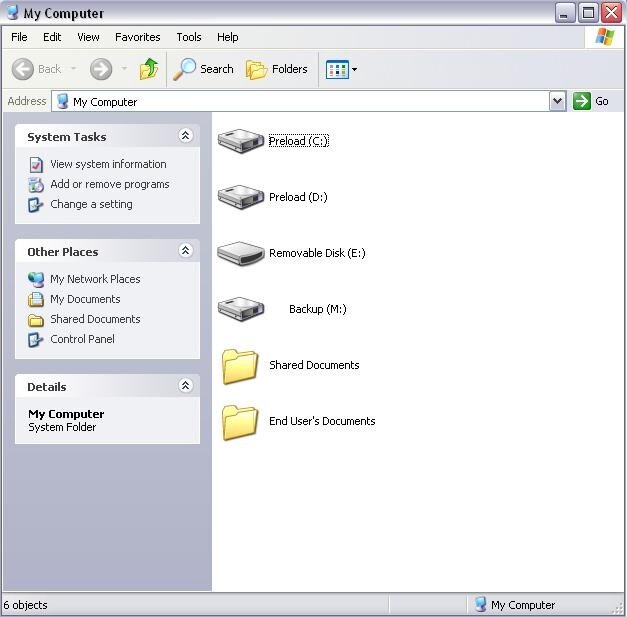This screenshot has height=617, width=627.
Task: Select the Preload (C:) drive icon
Action: [241, 141]
